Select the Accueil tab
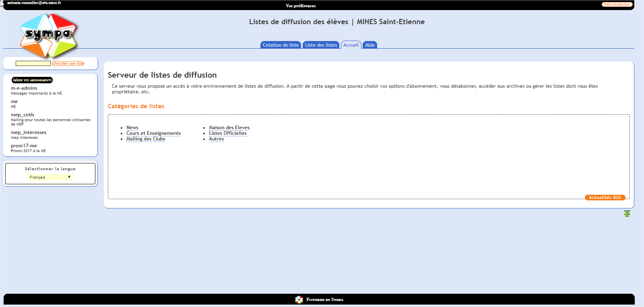 click(x=351, y=45)
